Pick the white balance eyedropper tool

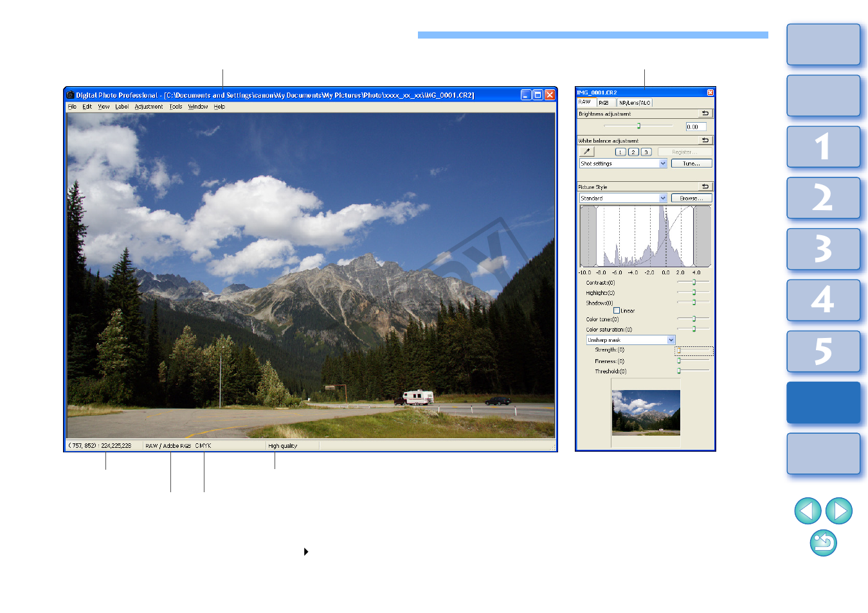(586, 152)
